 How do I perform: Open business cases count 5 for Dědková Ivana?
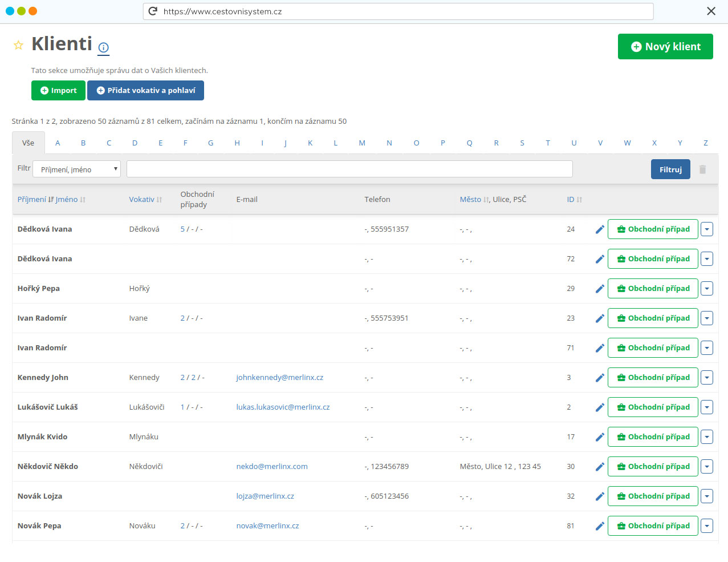pyautogui.click(x=182, y=229)
